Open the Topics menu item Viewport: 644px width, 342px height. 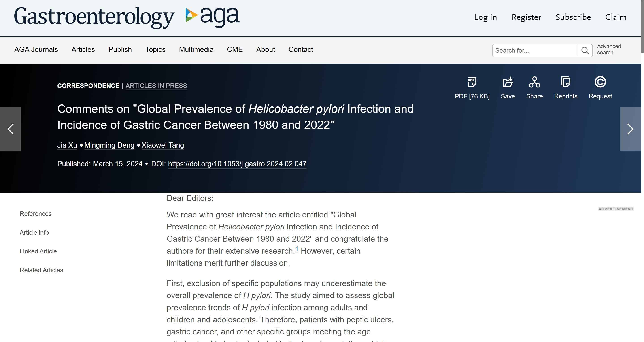click(x=155, y=49)
